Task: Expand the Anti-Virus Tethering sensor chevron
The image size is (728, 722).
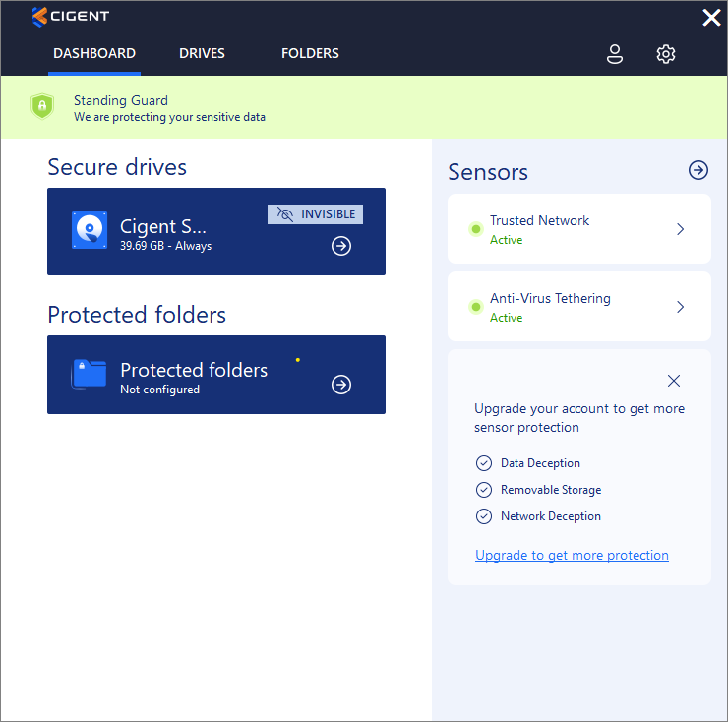Action: click(680, 307)
